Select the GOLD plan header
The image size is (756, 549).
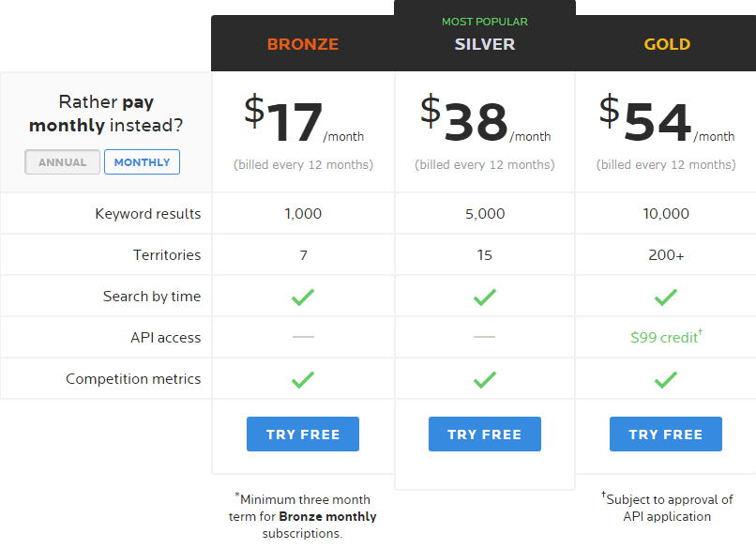coord(667,44)
